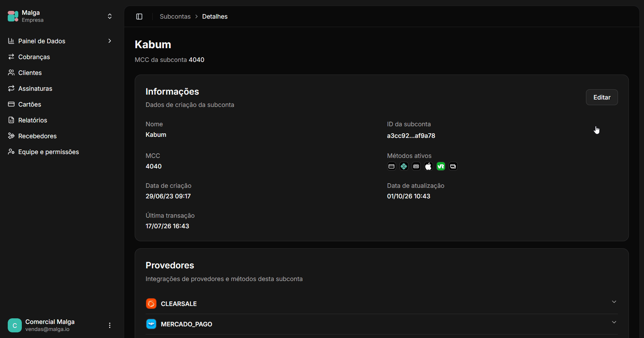Click the Relatórios document icon
Image resolution: width=644 pixels, height=338 pixels.
click(x=11, y=120)
